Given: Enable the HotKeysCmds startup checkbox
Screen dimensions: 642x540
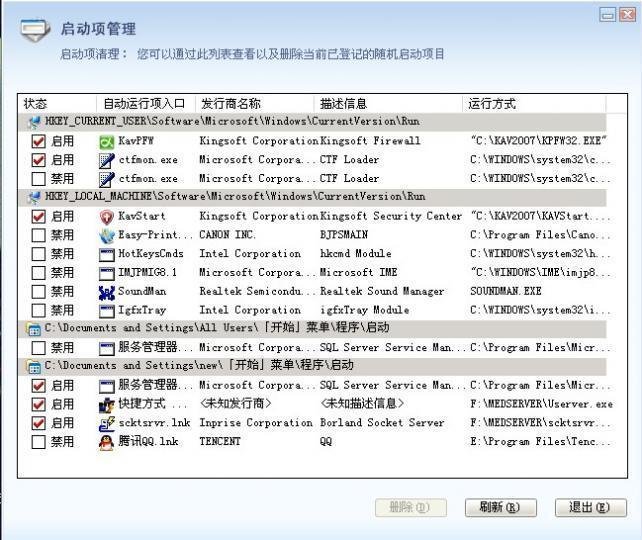Looking at the screenshot, I should click(x=38, y=254).
